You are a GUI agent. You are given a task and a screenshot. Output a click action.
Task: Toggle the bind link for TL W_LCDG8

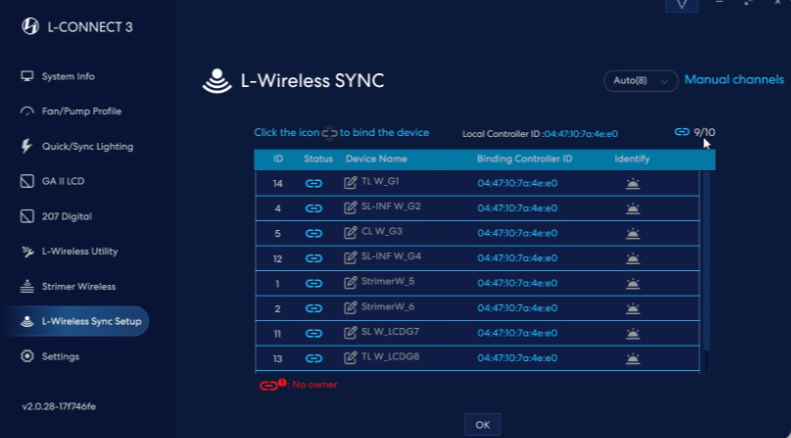(x=314, y=358)
